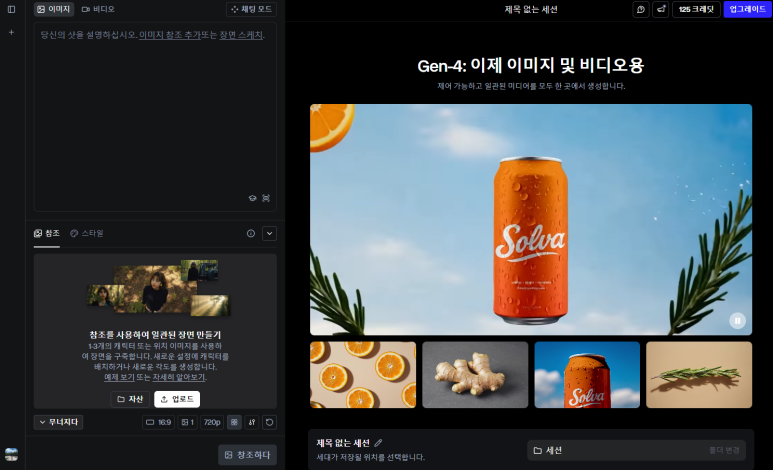Click into the shot description prompt field
Screen dimensions: 773x470
[155, 117]
